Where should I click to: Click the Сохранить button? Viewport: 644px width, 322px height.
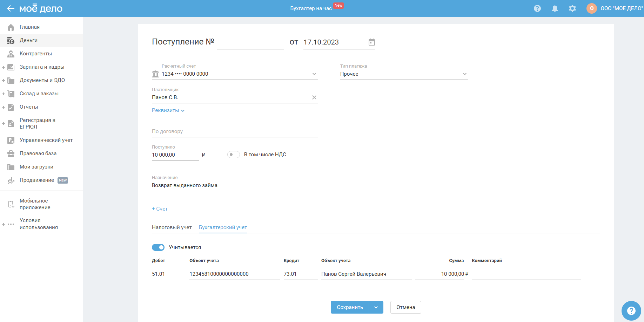click(349, 307)
